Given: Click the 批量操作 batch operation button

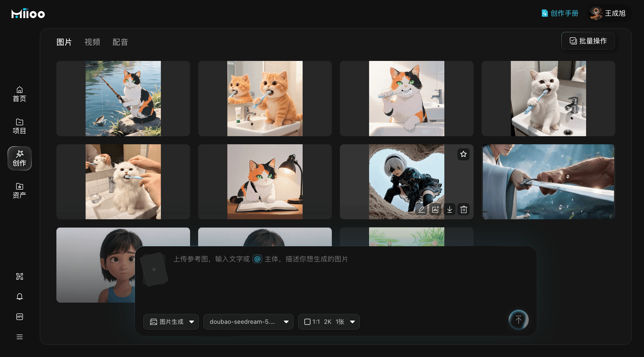Looking at the screenshot, I should pyautogui.click(x=588, y=41).
